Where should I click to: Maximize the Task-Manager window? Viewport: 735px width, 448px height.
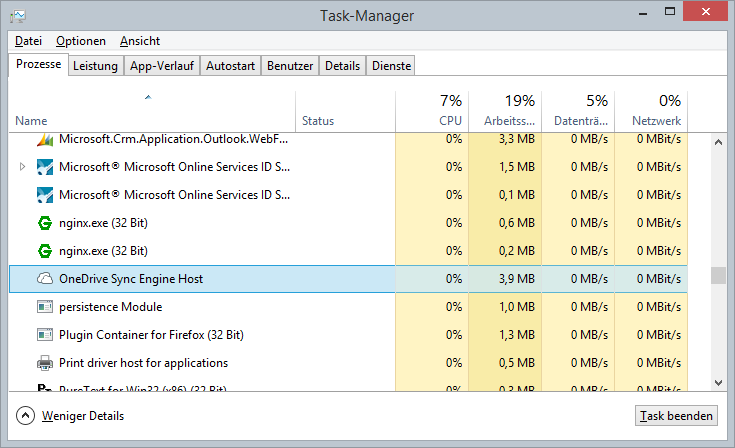coord(670,12)
